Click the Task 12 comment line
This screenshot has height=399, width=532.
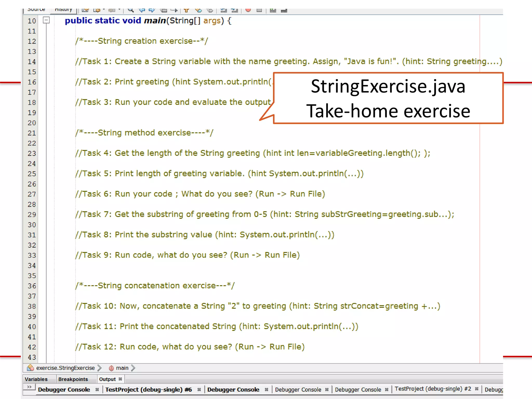point(190,347)
